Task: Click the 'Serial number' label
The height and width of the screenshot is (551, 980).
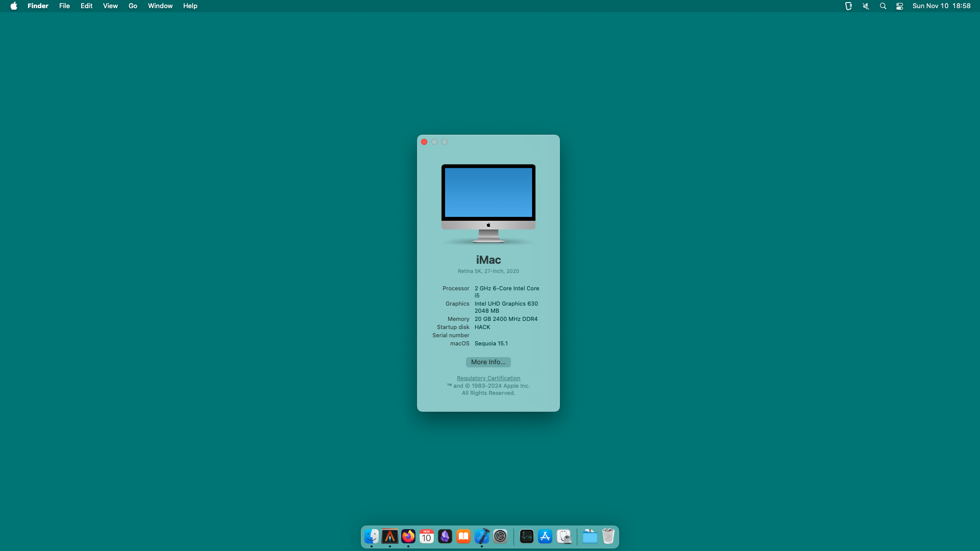Action: coord(451,335)
